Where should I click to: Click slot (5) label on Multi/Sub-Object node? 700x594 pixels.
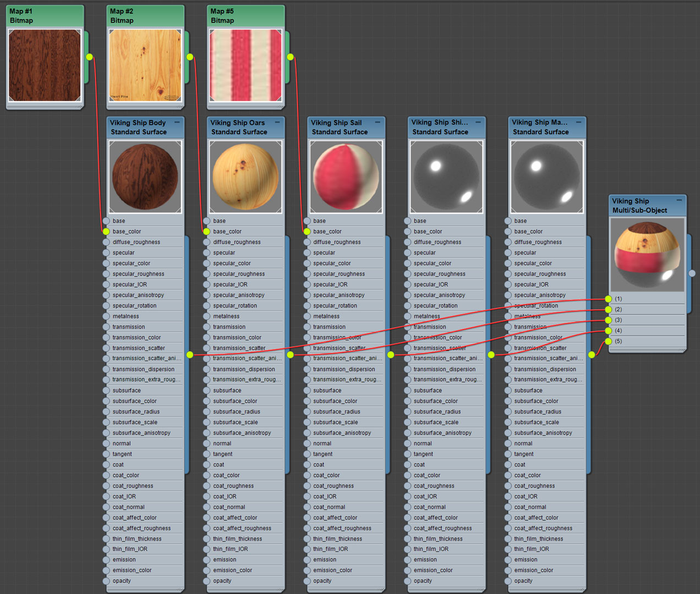pyautogui.click(x=619, y=342)
